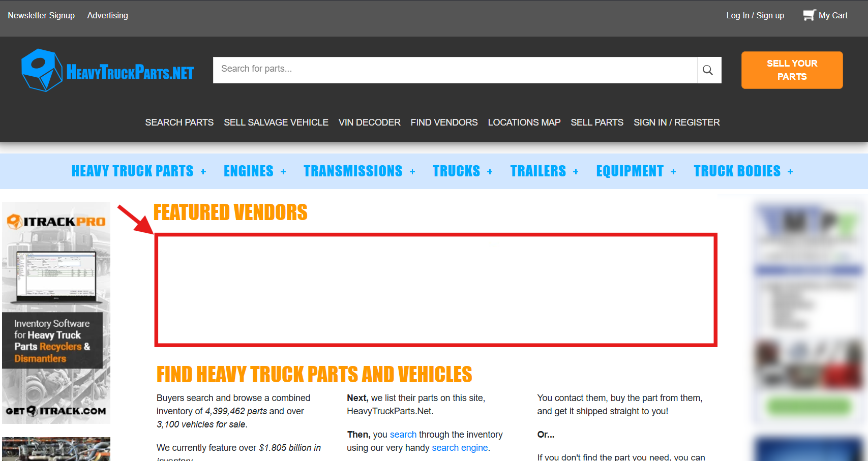Image resolution: width=868 pixels, height=461 pixels.
Task: Follow the search engine hyperlink
Action: click(x=459, y=447)
